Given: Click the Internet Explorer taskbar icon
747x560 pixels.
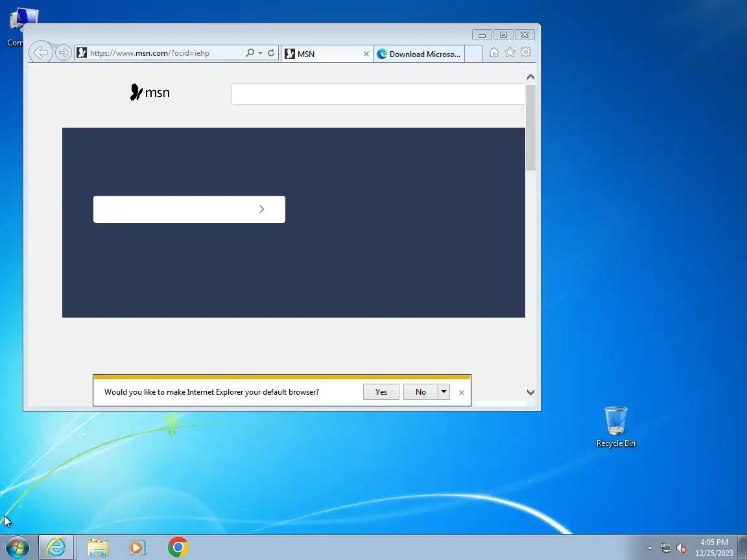Looking at the screenshot, I should click(56, 548).
